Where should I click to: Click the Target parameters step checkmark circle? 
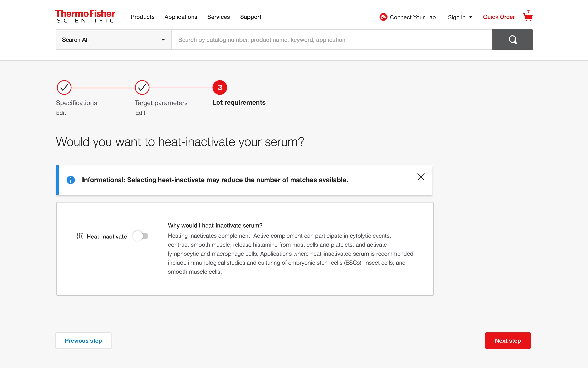(x=142, y=88)
